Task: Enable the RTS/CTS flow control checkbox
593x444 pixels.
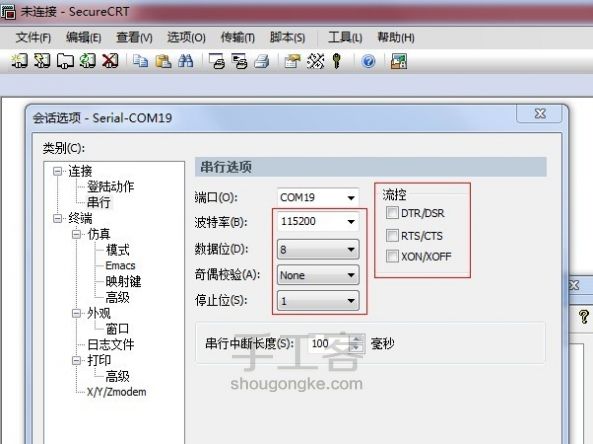Action: pyautogui.click(x=392, y=235)
